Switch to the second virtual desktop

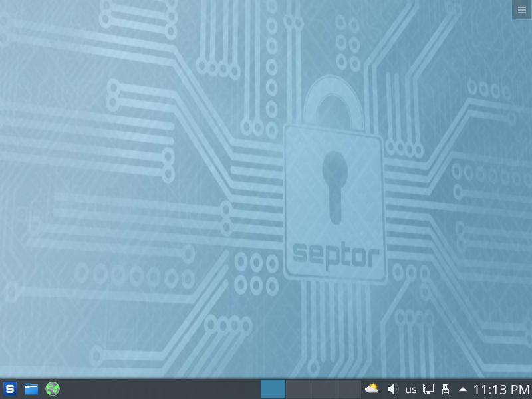click(298, 389)
